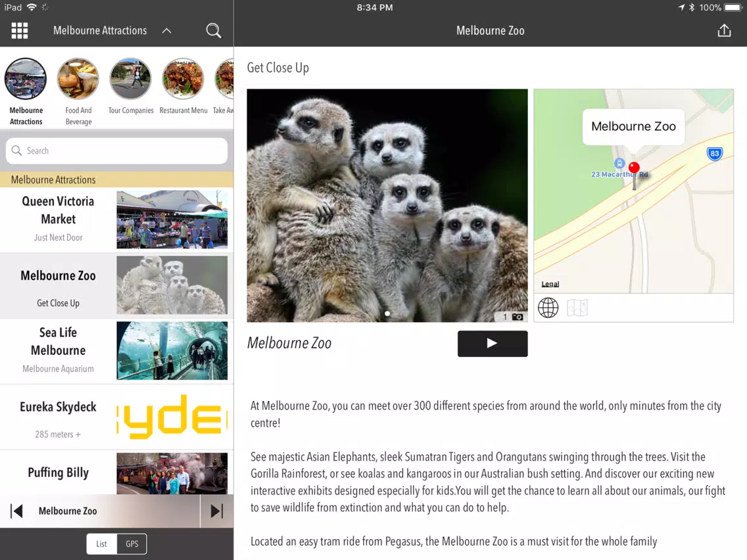Click Eureka Skydeck yellow logo thumbnail
The height and width of the screenshot is (560, 747).
[172, 417]
